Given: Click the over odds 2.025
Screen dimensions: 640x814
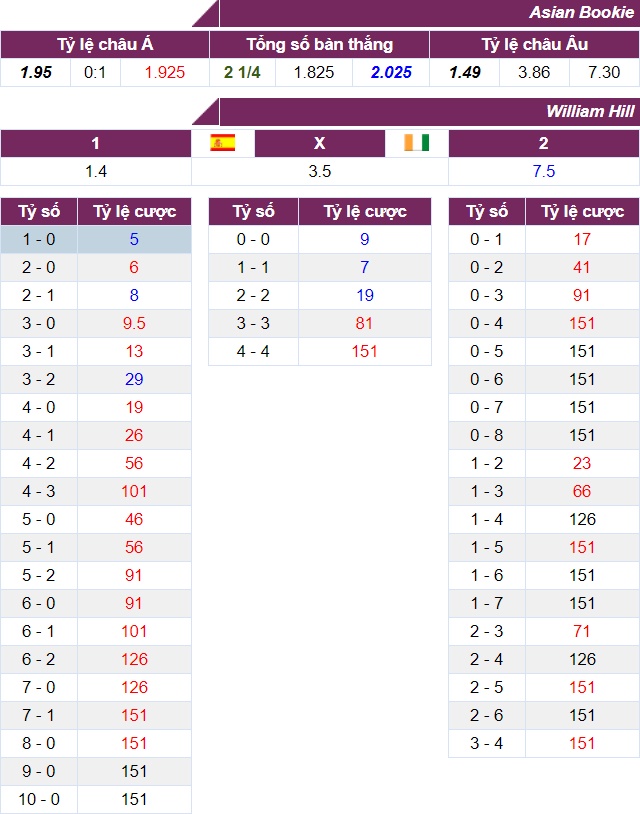Looking at the screenshot, I should [x=391, y=72].
